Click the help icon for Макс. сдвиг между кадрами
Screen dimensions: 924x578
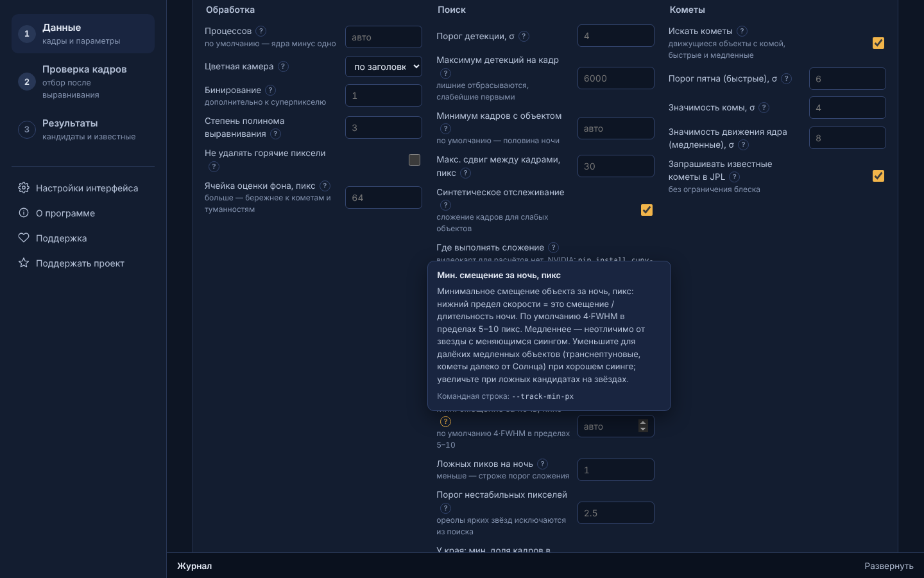466,173
